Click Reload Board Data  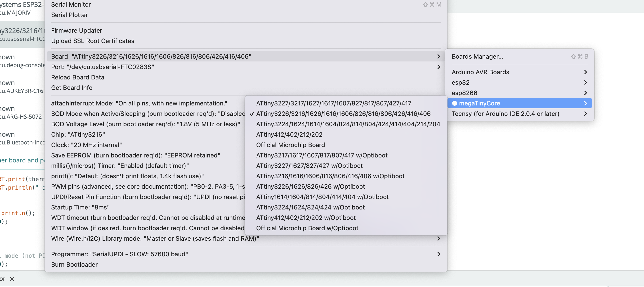(x=246, y=77)
